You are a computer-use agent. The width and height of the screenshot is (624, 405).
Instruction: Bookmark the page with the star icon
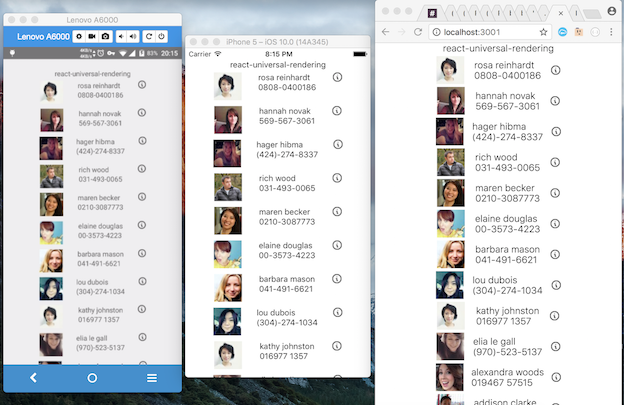pos(543,32)
